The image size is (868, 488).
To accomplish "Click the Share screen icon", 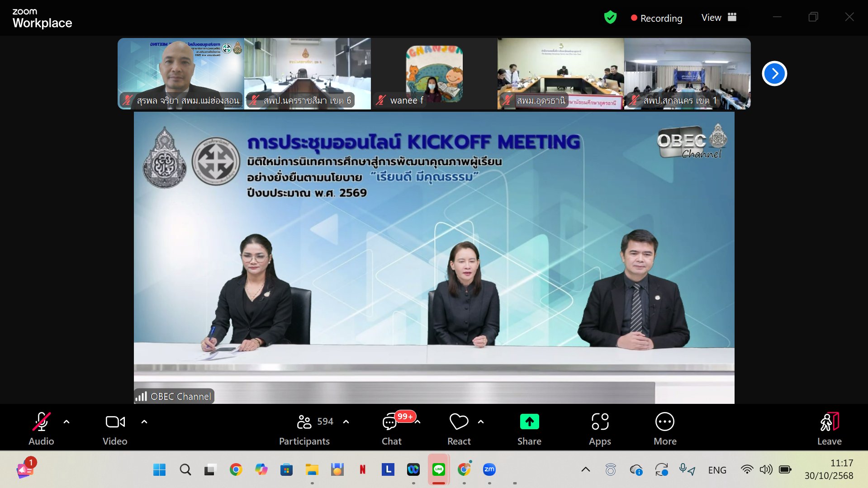I will pyautogui.click(x=529, y=422).
